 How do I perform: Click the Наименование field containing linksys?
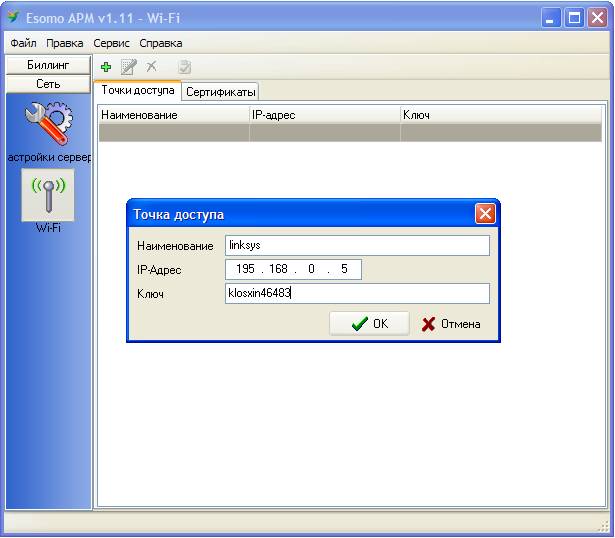[357, 245]
